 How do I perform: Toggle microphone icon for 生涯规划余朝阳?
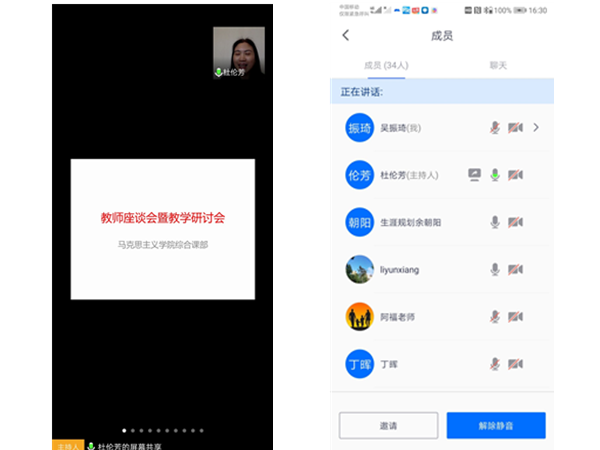(494, 222)
